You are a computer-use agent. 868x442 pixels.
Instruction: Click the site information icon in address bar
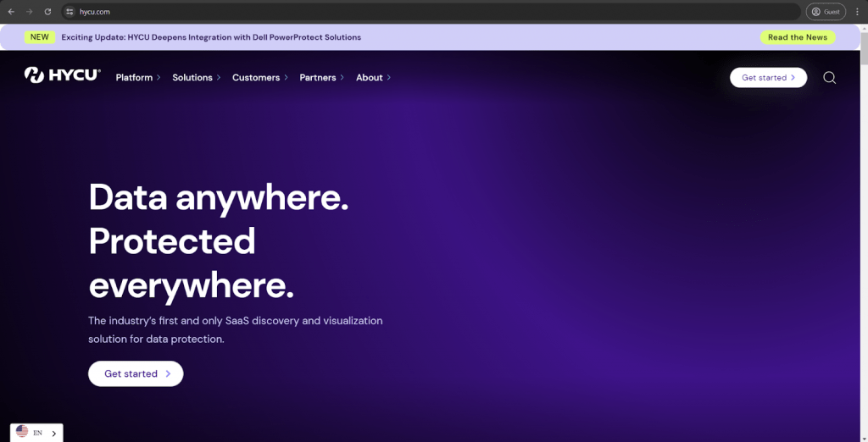pos(70,12)
